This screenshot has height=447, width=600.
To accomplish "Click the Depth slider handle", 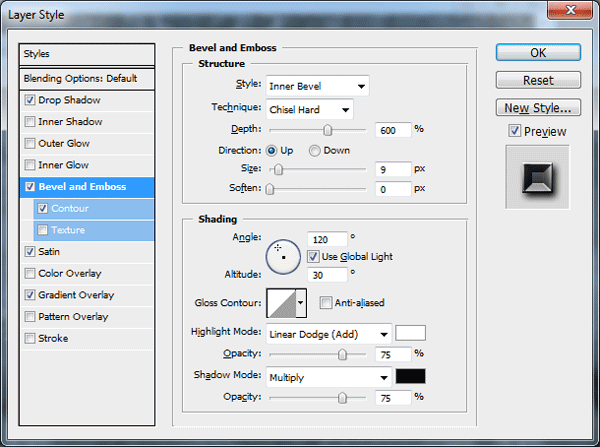I will pyautogui.click(x=328, y=131).
